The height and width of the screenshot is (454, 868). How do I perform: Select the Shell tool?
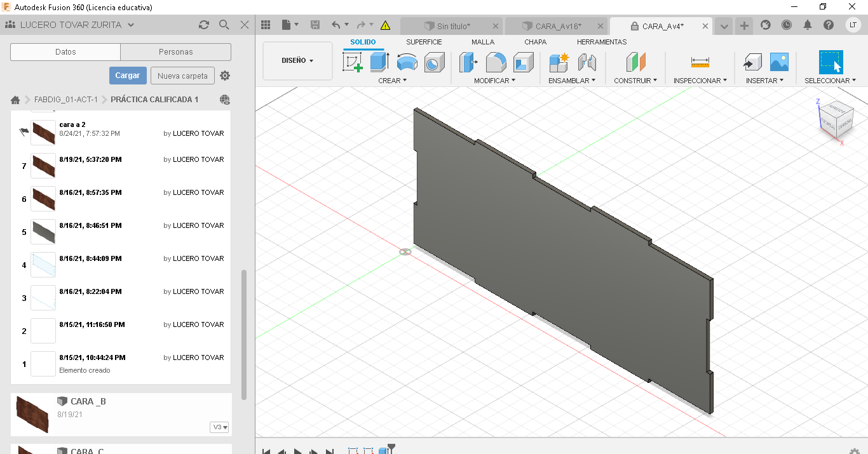(x=524, y=62)
